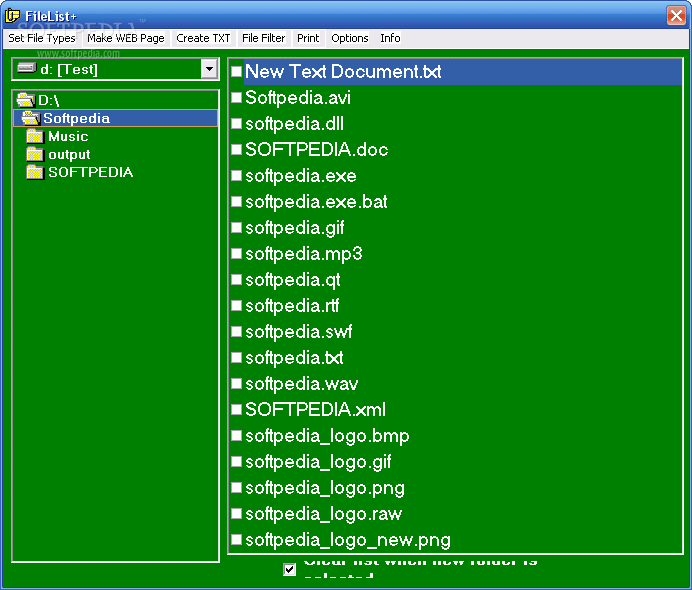Check the softpedia_logo.raw checkbox
The height and width of the screenshot is (590, 692).
pyautogui.click(x=237, y=514)
